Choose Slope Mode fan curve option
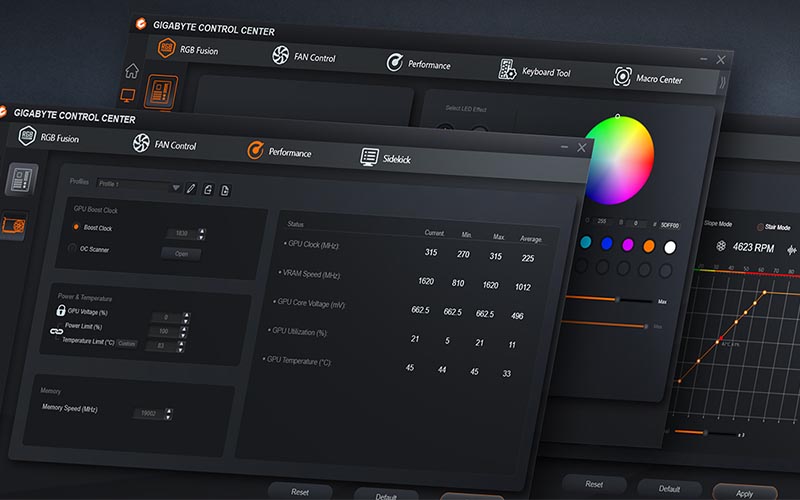This screenshot has width=800, height=500. [x=718, y=223]
